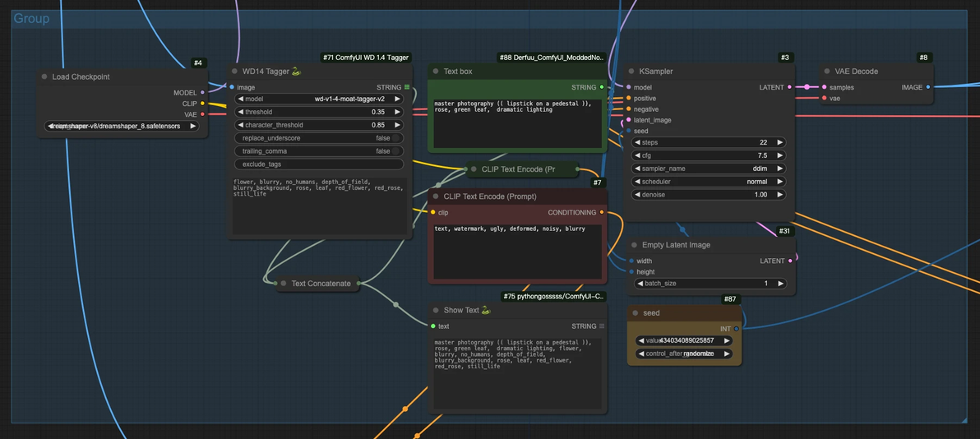
Task: Open the sampler_name dropdown set to ddim
Action: (x=710, y=169)
